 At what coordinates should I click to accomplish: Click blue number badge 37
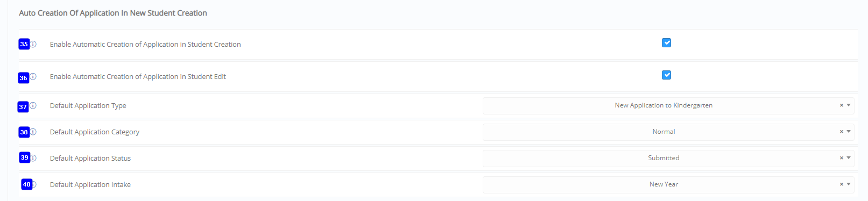[x=23, y=106]
